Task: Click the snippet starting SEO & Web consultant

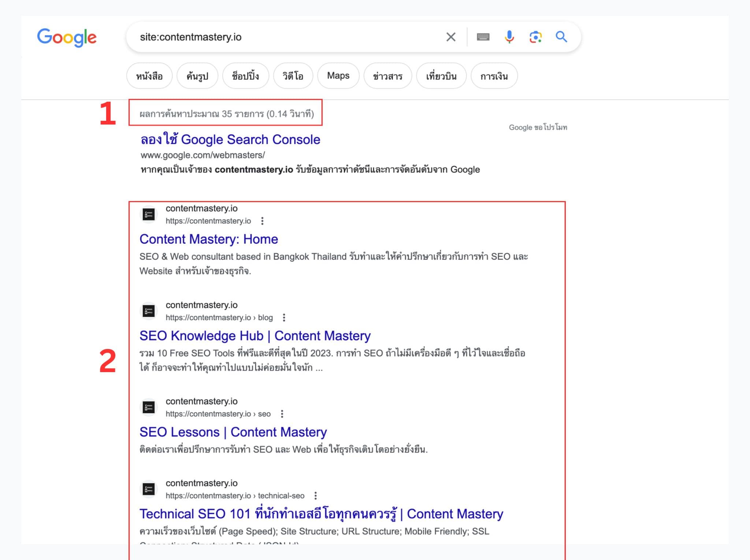Action: [x=334, y=264]
